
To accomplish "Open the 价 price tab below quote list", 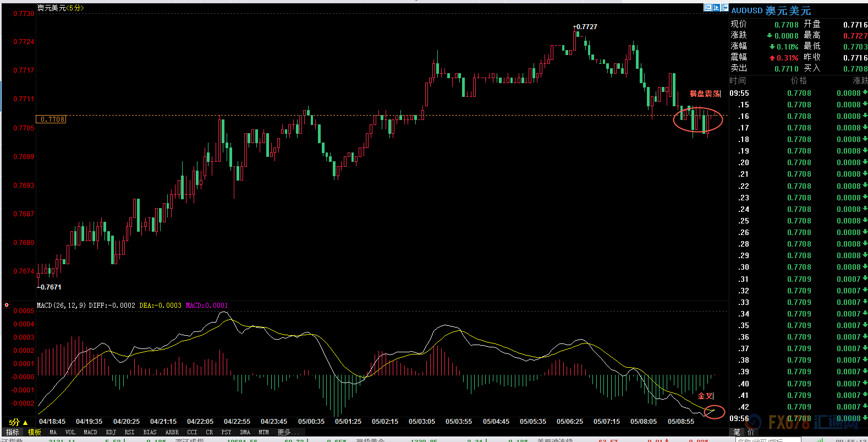I will pos(751,433).
